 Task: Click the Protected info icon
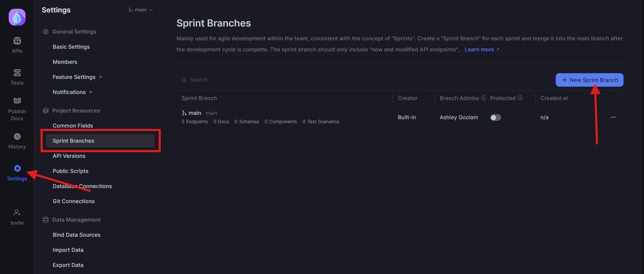click(520, 98)
